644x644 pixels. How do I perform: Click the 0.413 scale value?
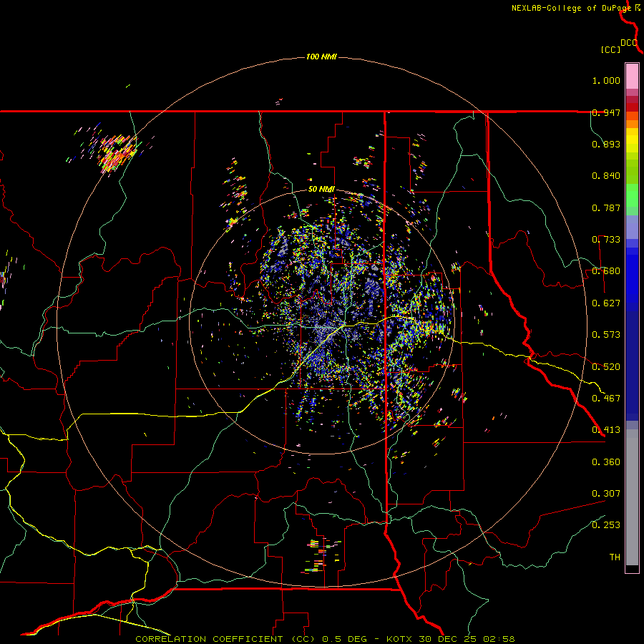tap(606, 430)
